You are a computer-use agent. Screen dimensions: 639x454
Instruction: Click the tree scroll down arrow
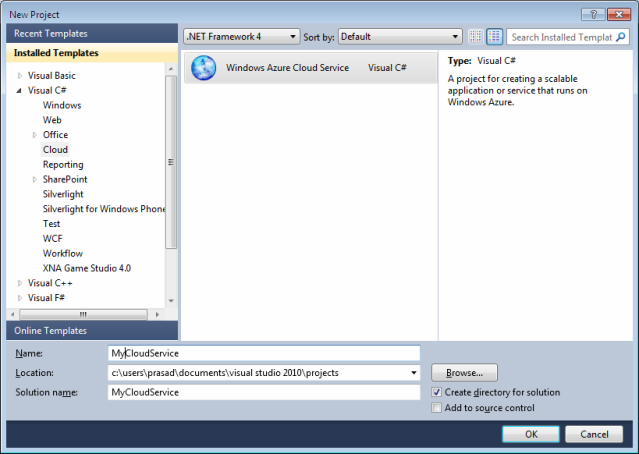(x=171, y=301)
